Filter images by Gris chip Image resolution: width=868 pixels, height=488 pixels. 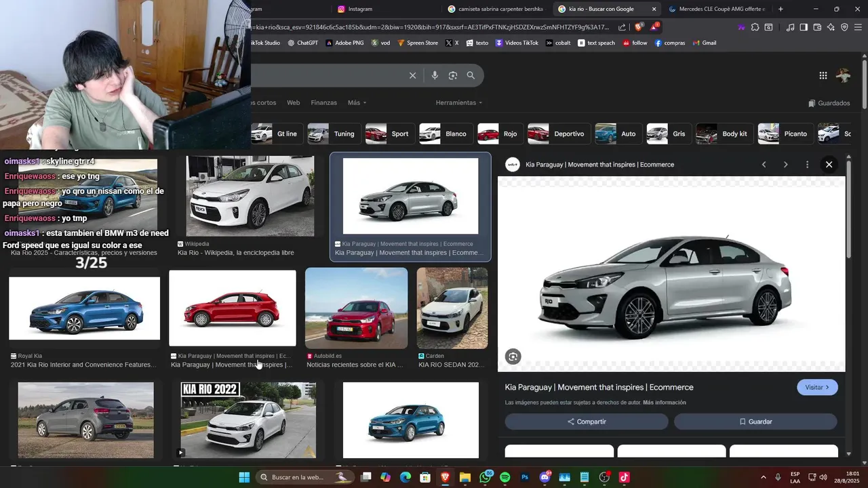668,134
